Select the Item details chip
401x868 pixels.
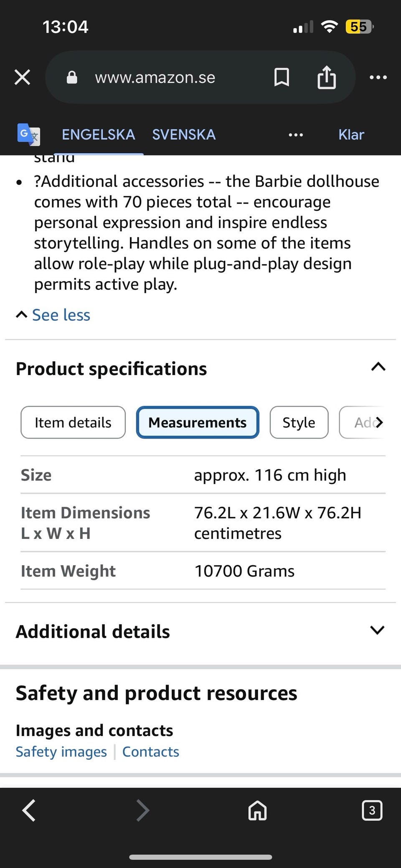(73, 422)
